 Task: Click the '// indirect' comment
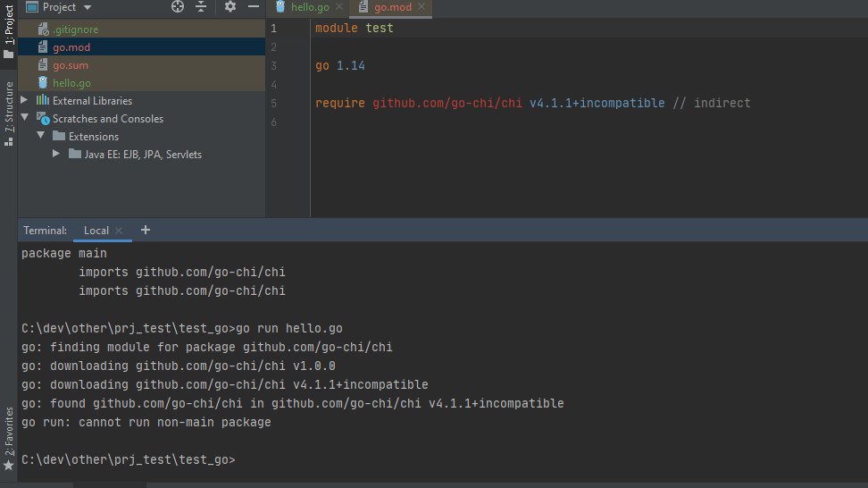click(x=712, y=103)
